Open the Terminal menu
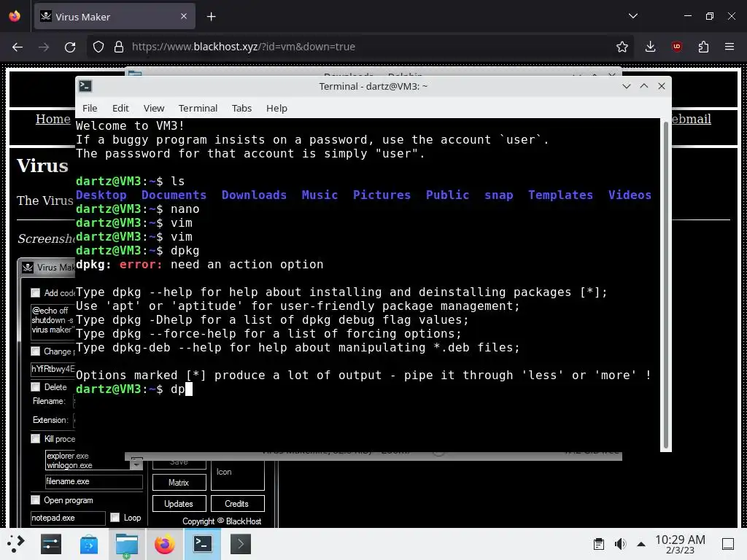 198,108
